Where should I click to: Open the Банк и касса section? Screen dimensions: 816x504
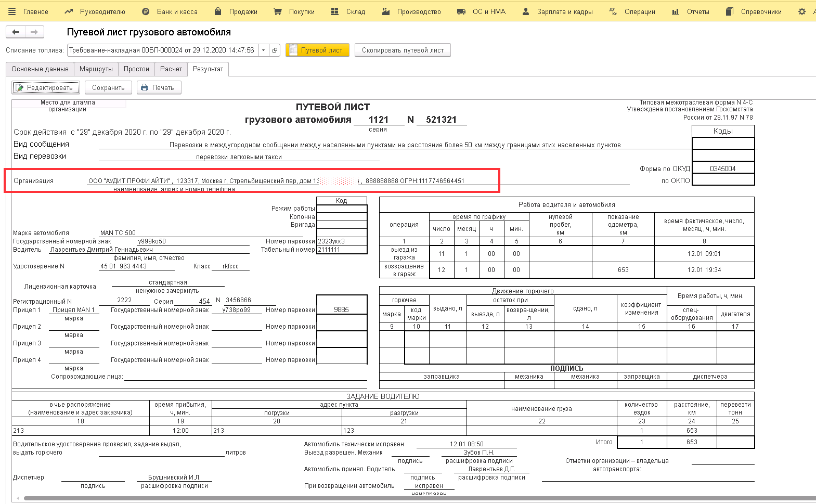170,11
